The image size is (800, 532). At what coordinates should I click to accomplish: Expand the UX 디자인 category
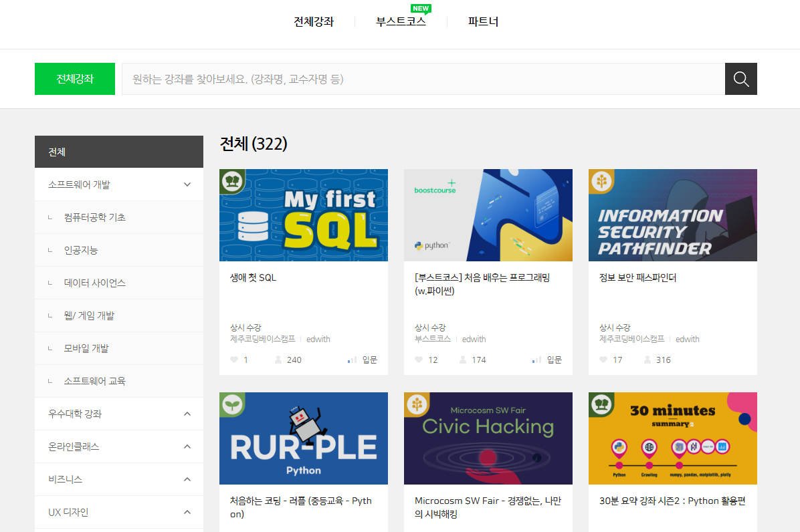(187, 512)
